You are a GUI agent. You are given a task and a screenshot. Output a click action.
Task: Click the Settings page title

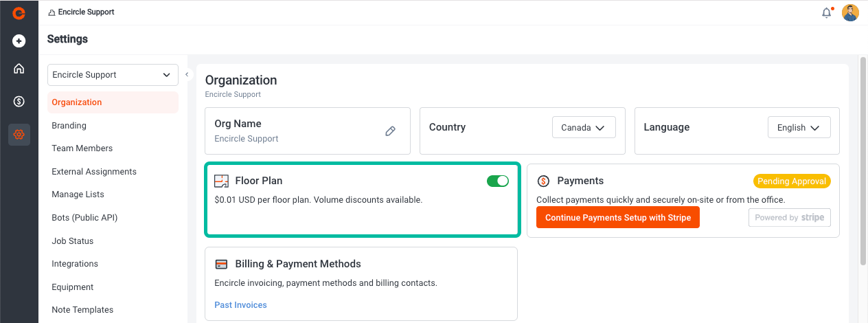coord(67,39)
